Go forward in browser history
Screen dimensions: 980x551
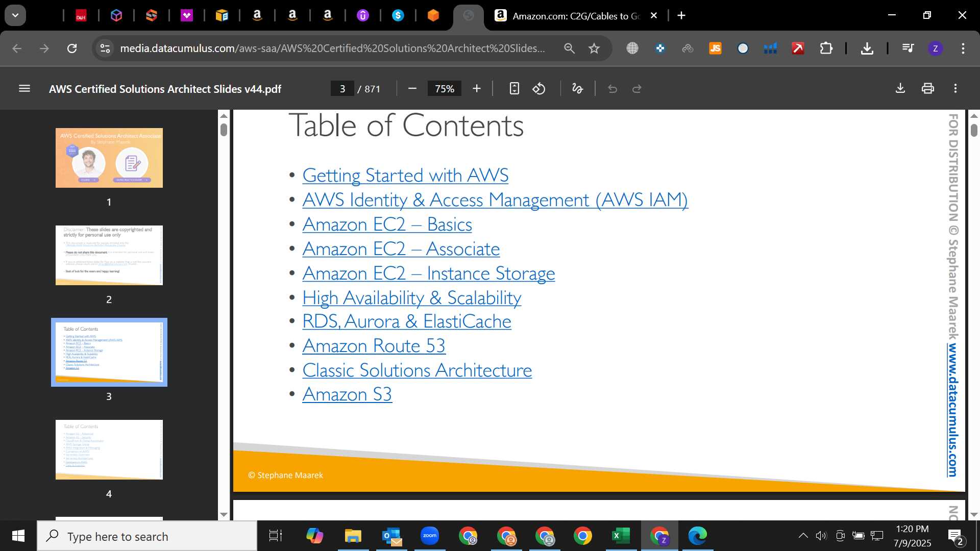(44, 48)
